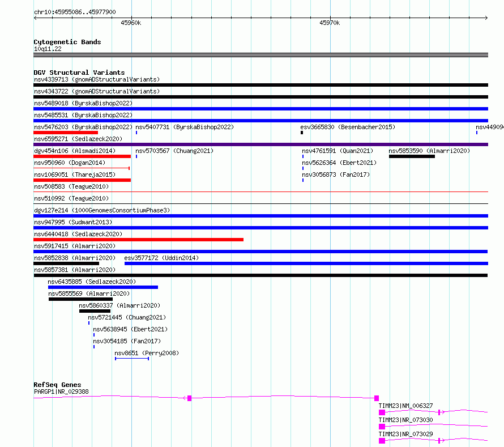The width and height of the screenshot is (504, 447).
Task: Click the RefSeq Genes track heading
Action: [x=57, y=385]
